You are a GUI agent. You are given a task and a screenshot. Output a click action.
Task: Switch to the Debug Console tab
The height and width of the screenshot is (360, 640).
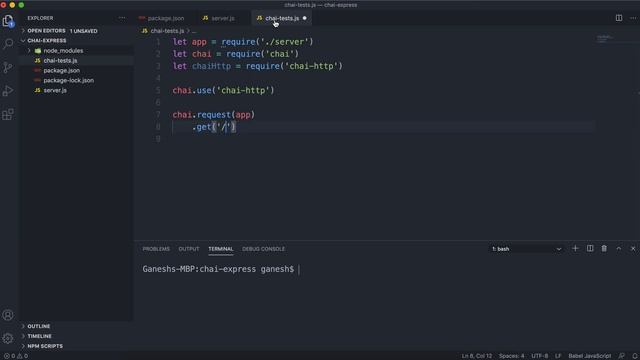click(264, 249)
